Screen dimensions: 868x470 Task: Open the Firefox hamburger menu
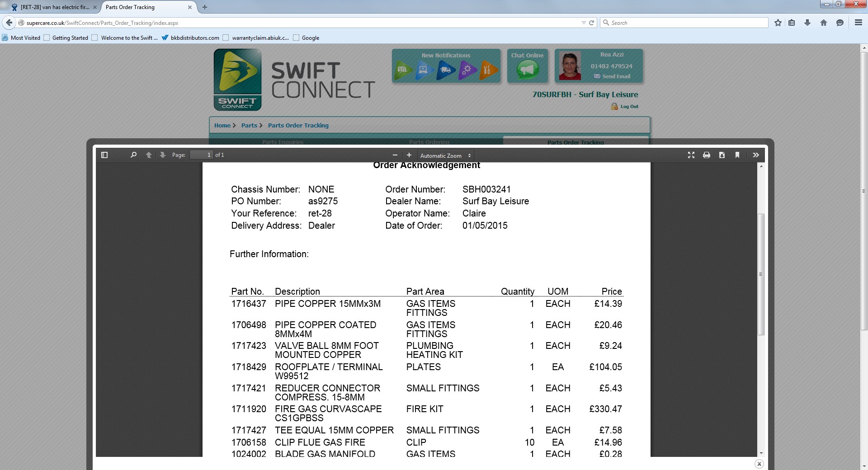point(859,23)
